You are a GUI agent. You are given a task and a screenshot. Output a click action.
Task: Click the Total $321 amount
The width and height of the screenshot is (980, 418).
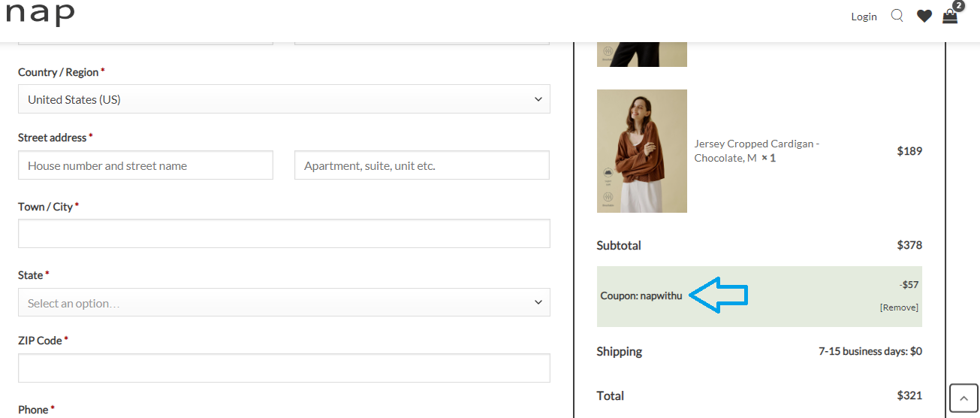coord(909,395)
